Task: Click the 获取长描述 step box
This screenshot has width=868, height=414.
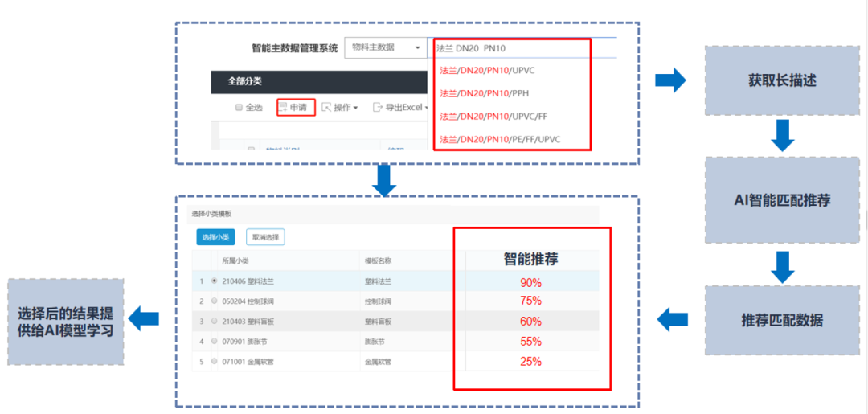Action: point(782,81)
